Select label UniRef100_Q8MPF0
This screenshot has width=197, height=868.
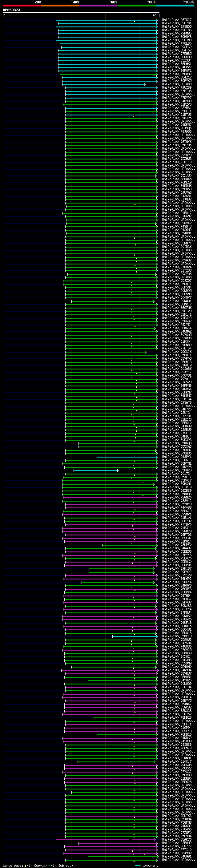pos(176,545)
